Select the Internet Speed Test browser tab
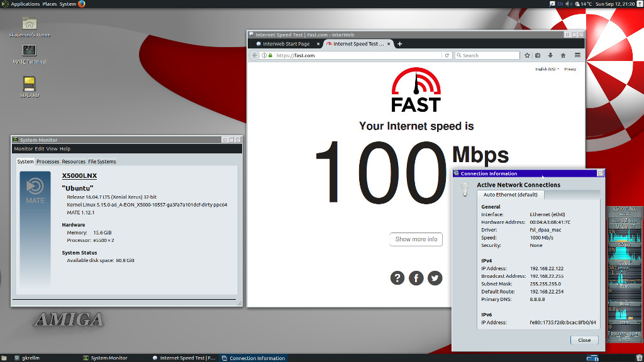The image size is (644, 362). tap(358, 44)
